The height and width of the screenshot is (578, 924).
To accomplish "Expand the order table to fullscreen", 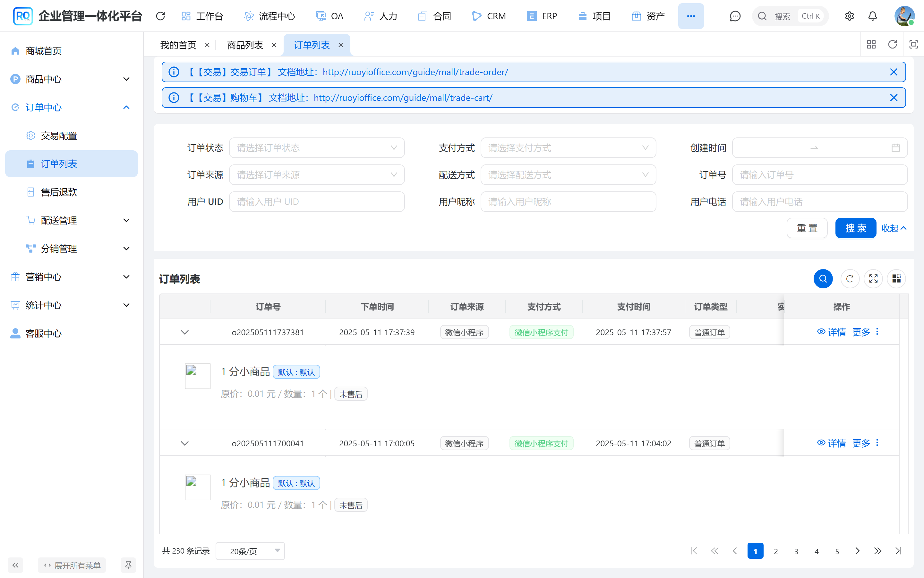I will tap(873, 279).
